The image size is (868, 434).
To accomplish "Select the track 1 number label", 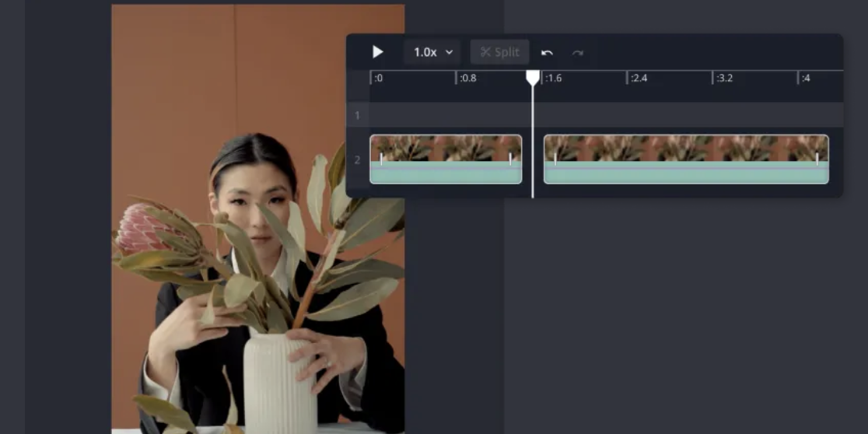I will point(358,115).
